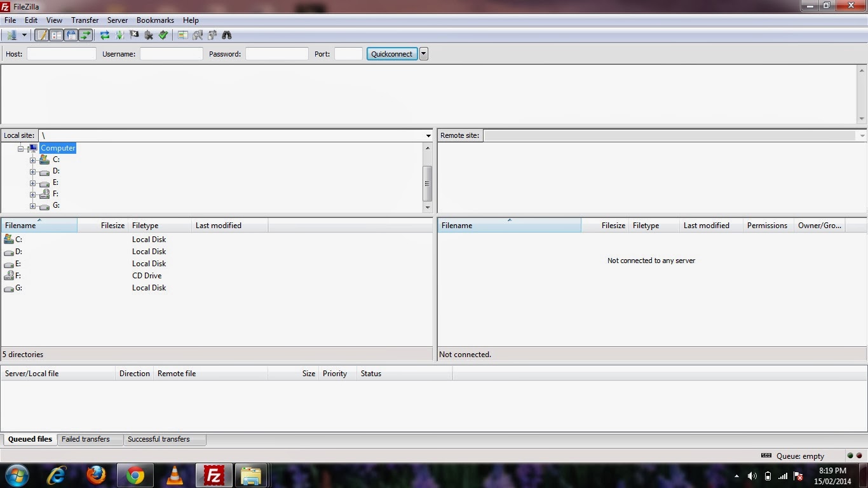
Task: Click the Password input field
Action: pyautogui.click(x=277, y=54)
